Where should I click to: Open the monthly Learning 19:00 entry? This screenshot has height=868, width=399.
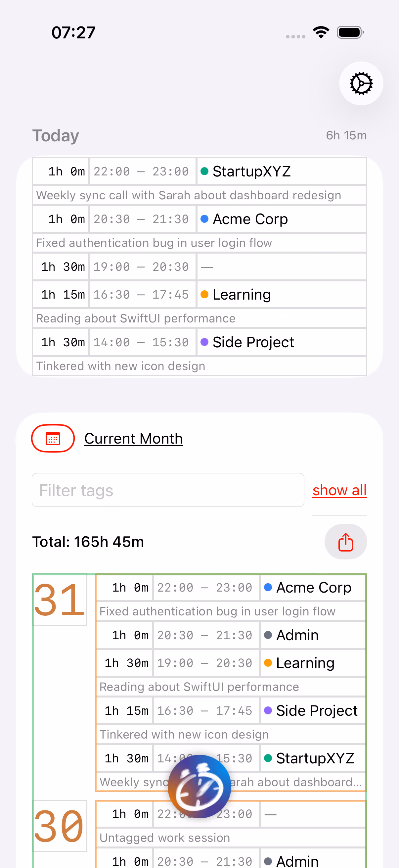pos(231,663)
